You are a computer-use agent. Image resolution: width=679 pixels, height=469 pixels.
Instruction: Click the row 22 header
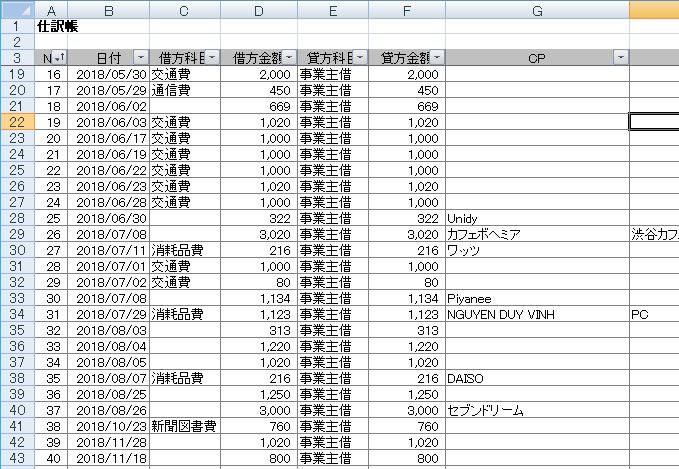(x=17, y=121)
